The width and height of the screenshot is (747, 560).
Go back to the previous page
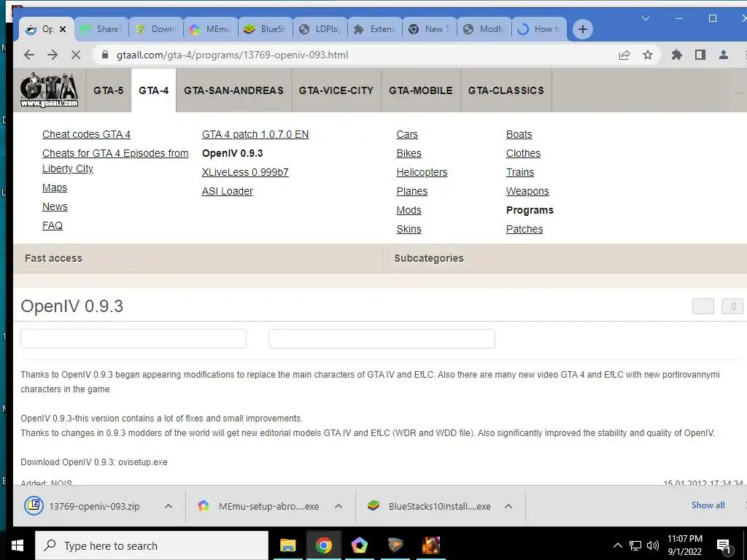coord(29,55)
